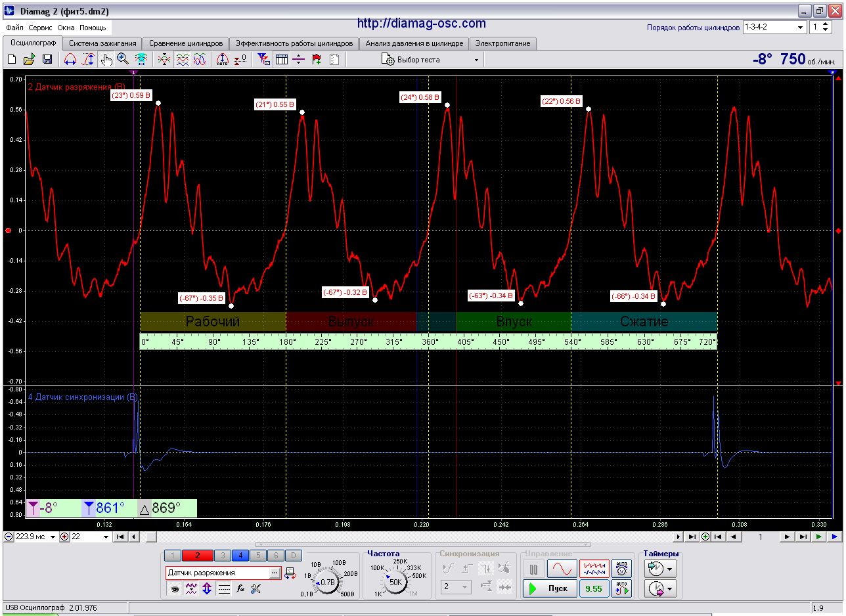The image size is (846, 616).
Task: Select channel 5 button
Action: pyautogui.click(x=258, y=556)
